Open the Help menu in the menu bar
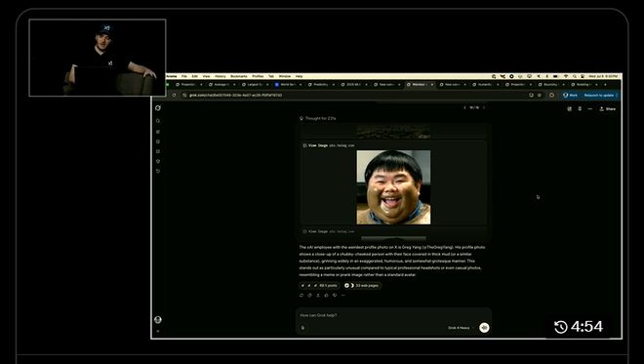 pyautogui.click(x=299, y=76)
